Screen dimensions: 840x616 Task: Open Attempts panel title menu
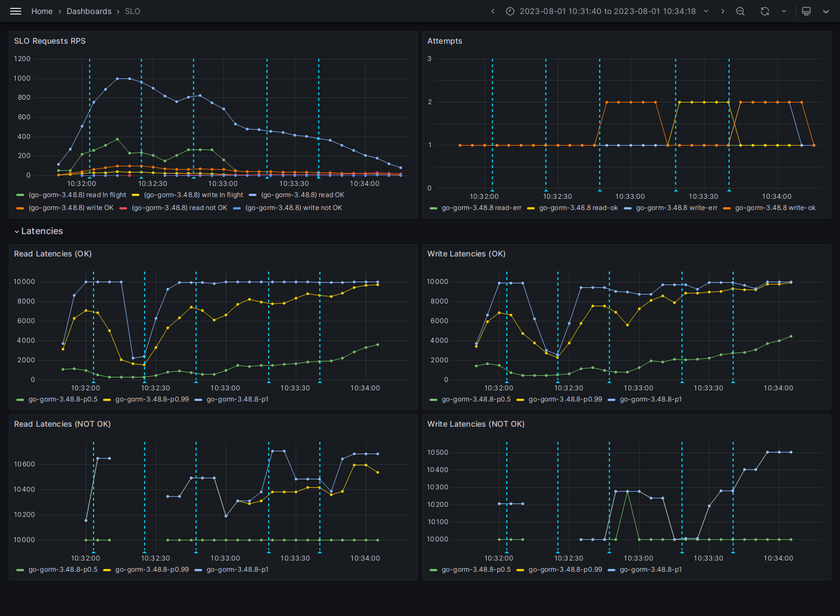[x=445, y=41]
